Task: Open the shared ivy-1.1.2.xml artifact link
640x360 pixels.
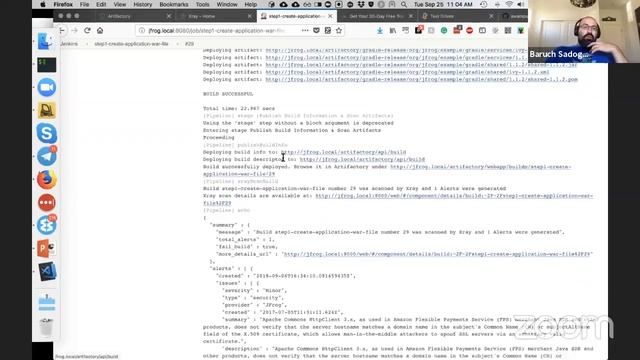Action: coord(407,72)
